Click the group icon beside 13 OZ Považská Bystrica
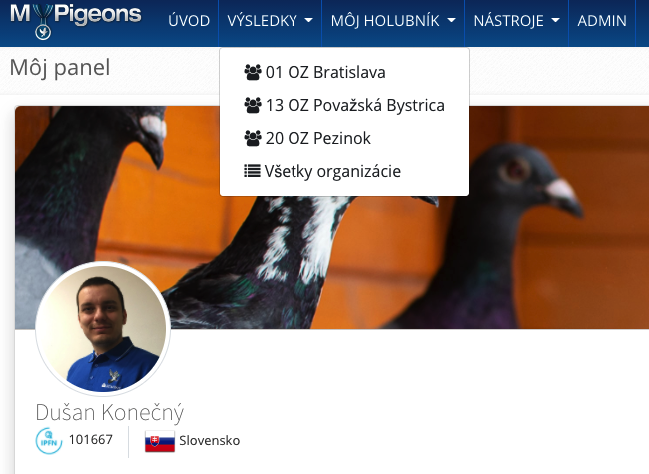The width and height of the screenshot is (649, 474). point(252,105)
